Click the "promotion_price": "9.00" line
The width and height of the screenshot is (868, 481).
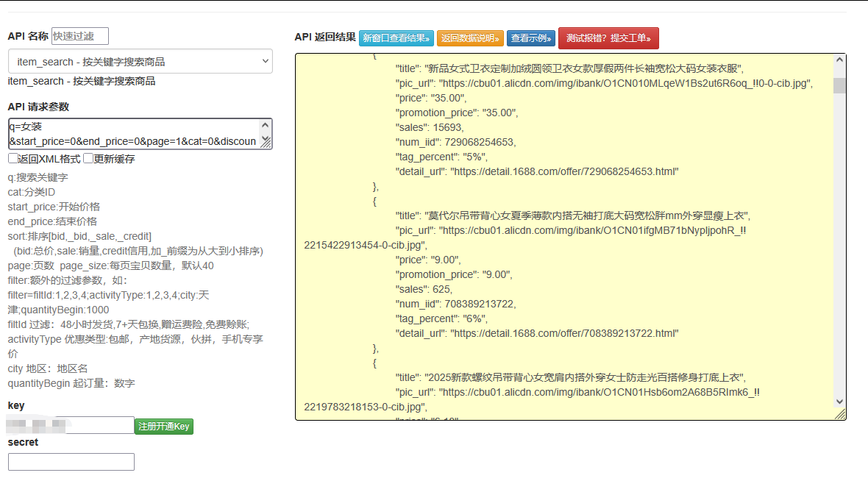point(454,274)
